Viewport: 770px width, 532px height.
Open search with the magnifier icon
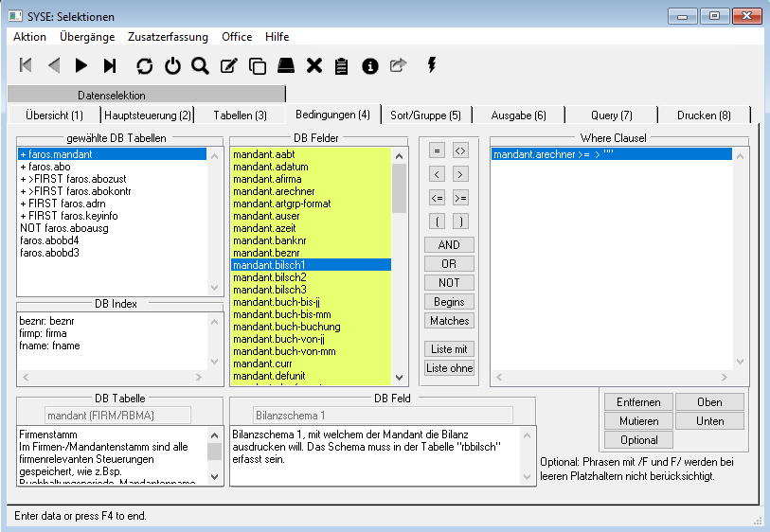point(200,65)
